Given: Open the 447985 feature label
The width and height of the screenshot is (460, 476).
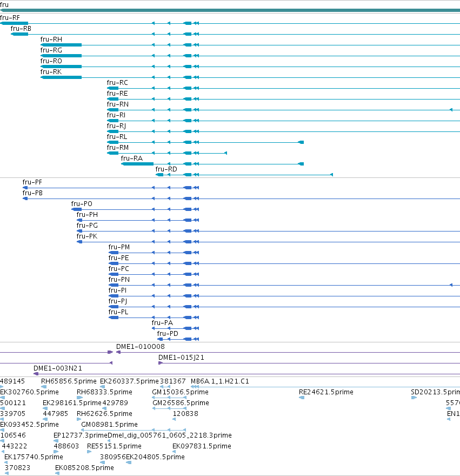Looking at the screenshot, I should (56, 414).
